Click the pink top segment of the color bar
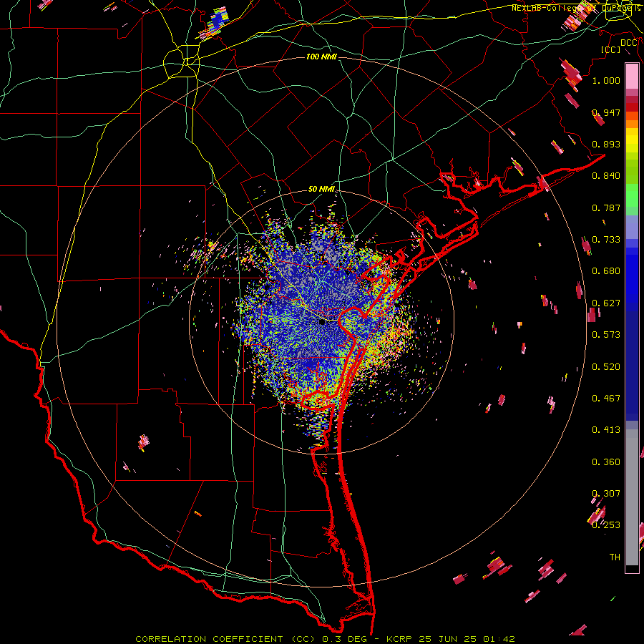This screenshot has width=644, height=644. click(632, 77)
